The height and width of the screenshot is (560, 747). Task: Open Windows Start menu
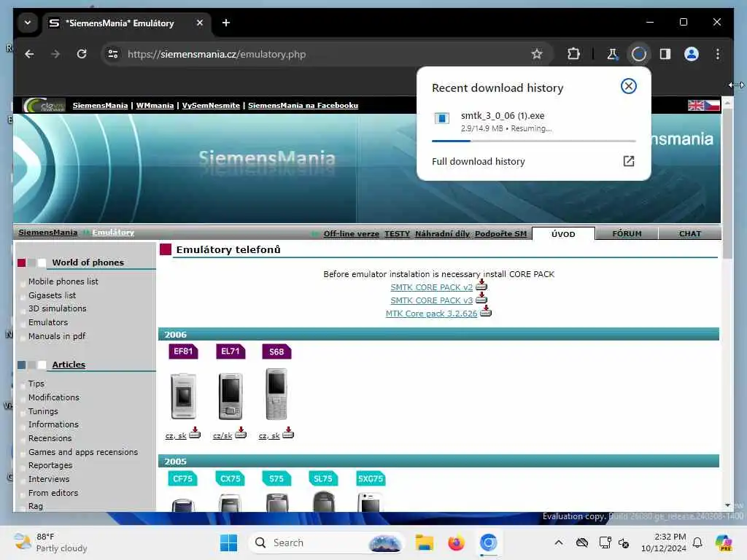point(228,542)
